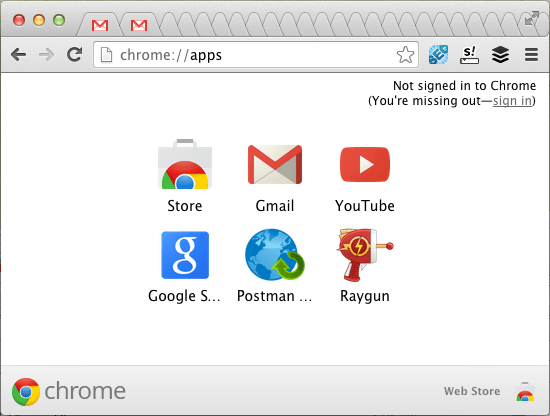
Task: Switch to the second Gmail tab
Action: pyautogui.click(x=139, y=25)
